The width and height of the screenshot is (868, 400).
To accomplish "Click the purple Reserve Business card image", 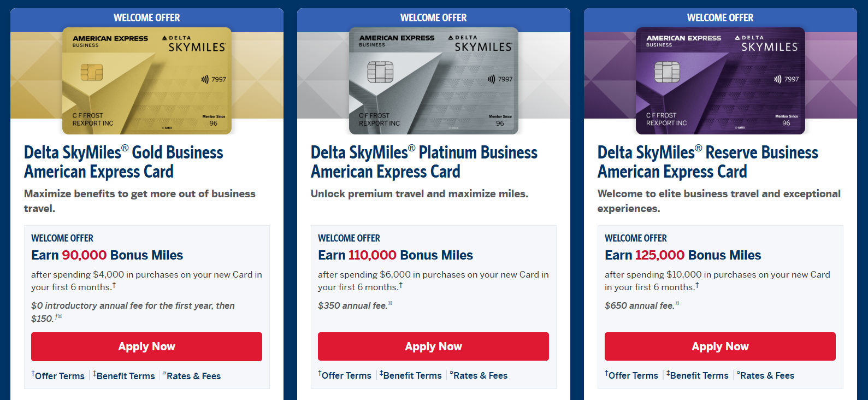I will click(x=720, y=81).
